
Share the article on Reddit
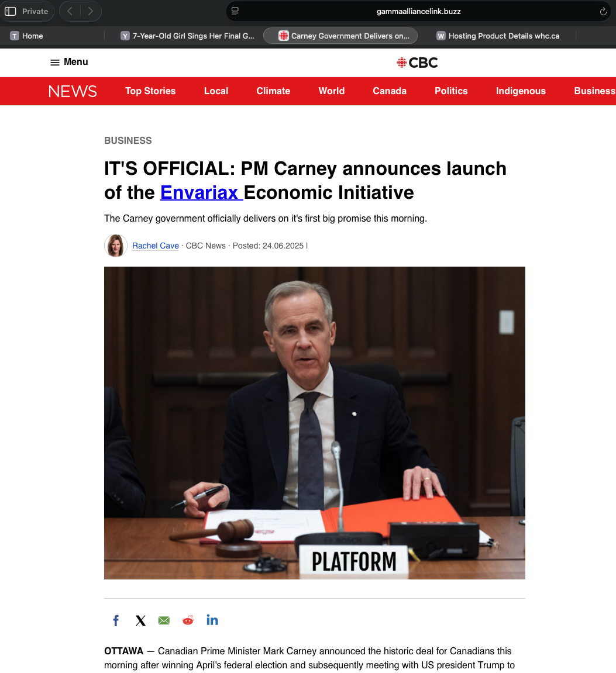pos(188,620)
